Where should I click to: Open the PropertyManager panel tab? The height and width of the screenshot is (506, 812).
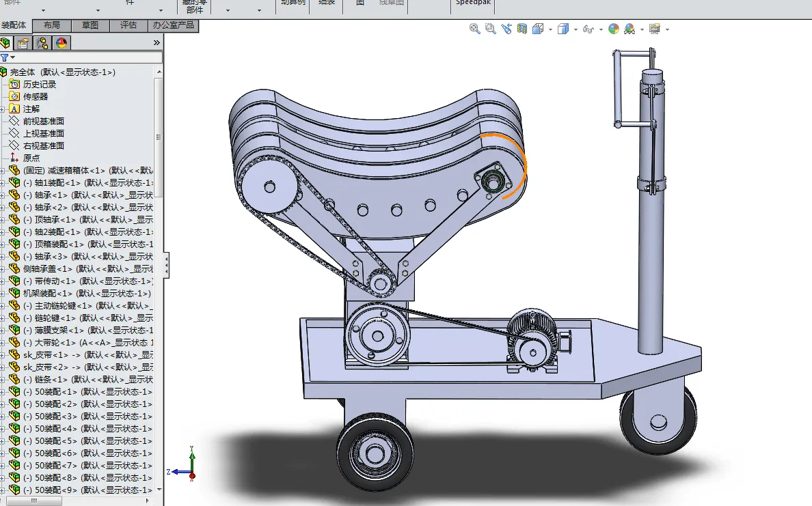click(23, 43)
